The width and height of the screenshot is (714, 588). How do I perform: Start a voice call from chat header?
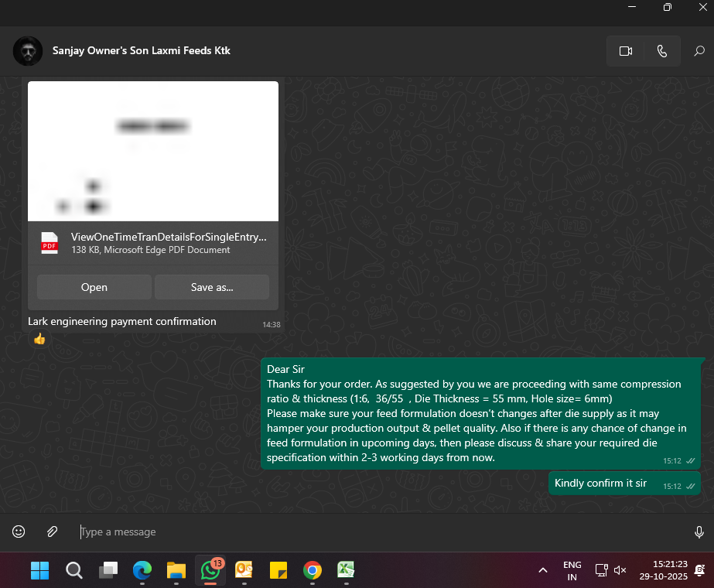pos(662,51)
